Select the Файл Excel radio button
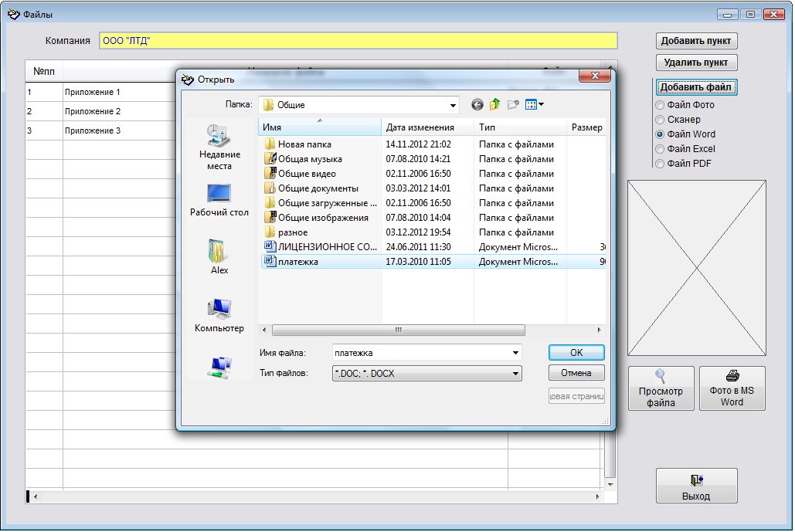 (x=660, y=149)
